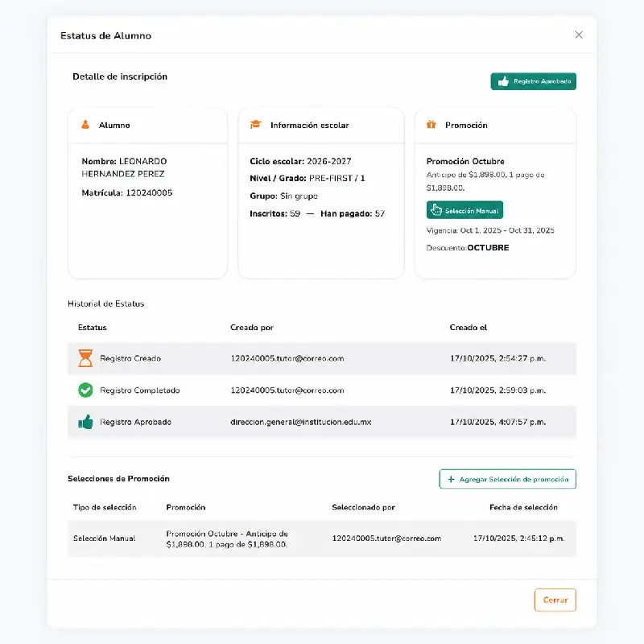Click the Ciclo escolar 2026-2027 value
This screenshot has height=644, width=644.
[329, 162]
